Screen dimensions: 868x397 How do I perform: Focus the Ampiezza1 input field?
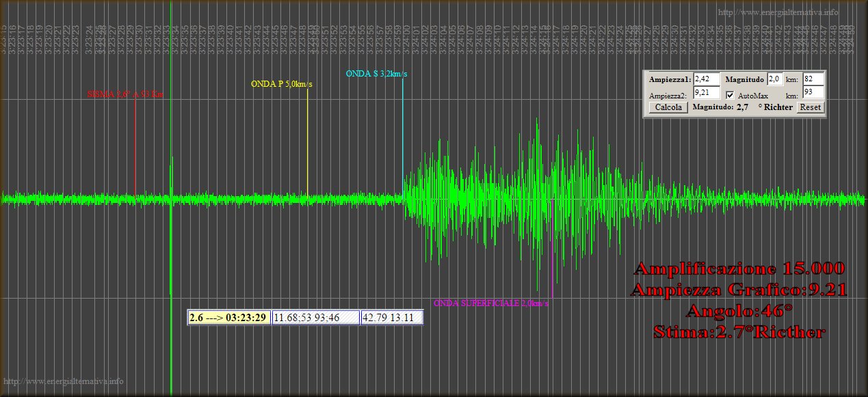tap(707, 79)
